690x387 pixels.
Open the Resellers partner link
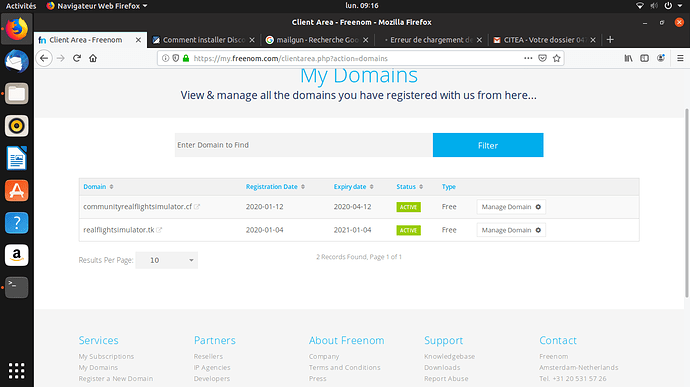point(208,356)
